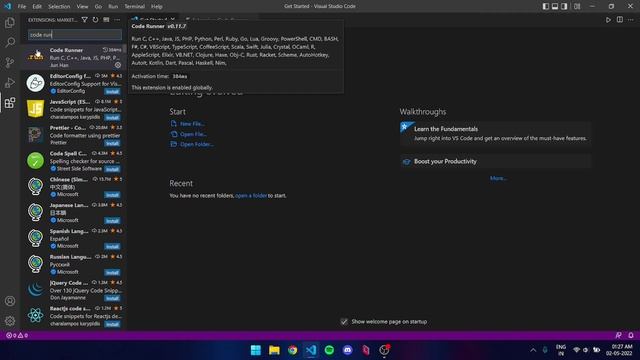The width and height of the screenshot is (640, 360).
Task: Open the Accounts menu icon
Action: (x=10, y=301)
